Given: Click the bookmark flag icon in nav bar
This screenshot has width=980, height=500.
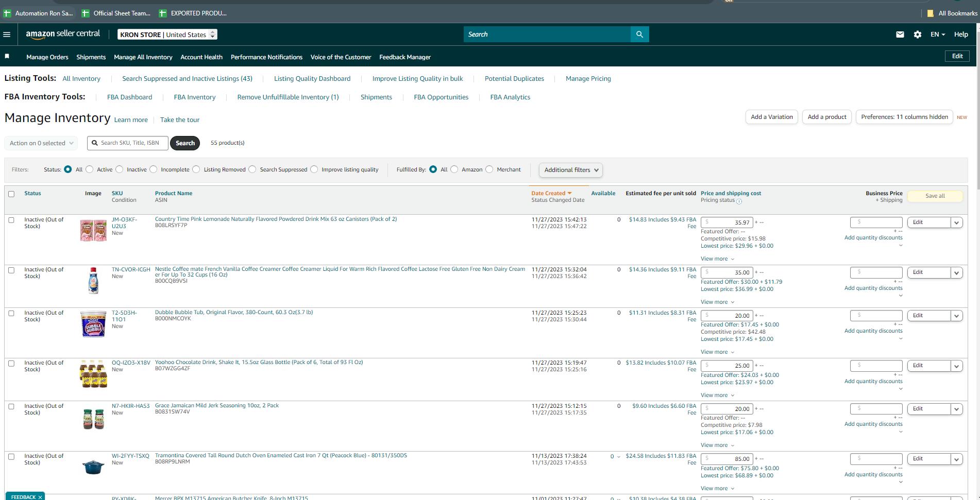Looking at the screenshot, I should [x=7, y=56].
